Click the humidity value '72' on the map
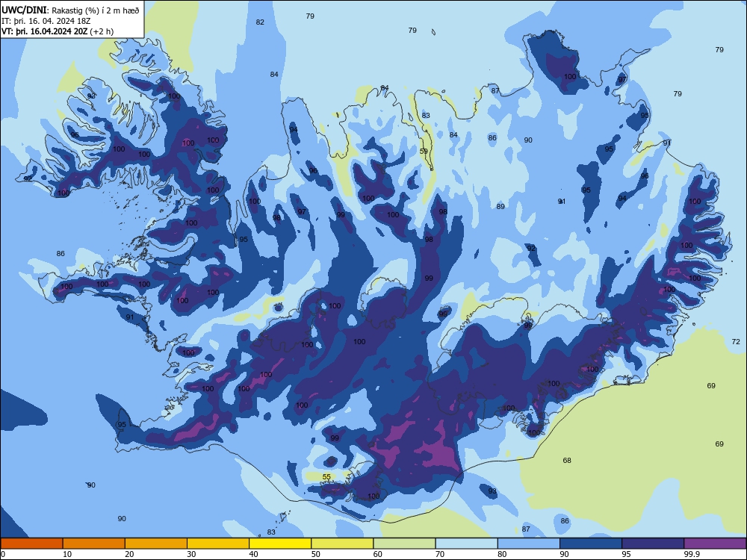The height and width of the screenshot is (560, 747). click(x=736, y=341)
